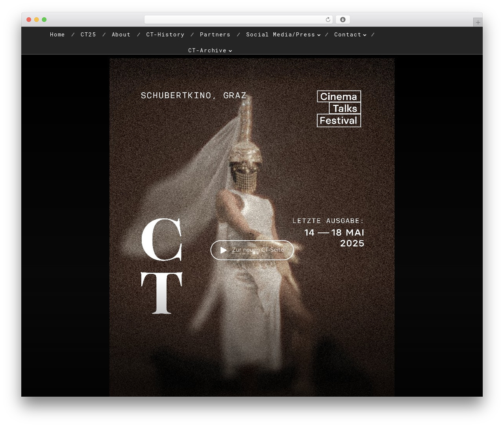Click the browser download icon
The image size is (504, 427).
tap(343, 19)
